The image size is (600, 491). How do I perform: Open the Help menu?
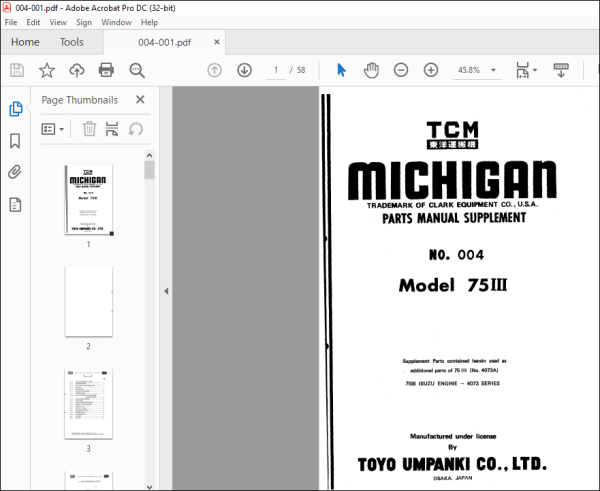point(149,22)
